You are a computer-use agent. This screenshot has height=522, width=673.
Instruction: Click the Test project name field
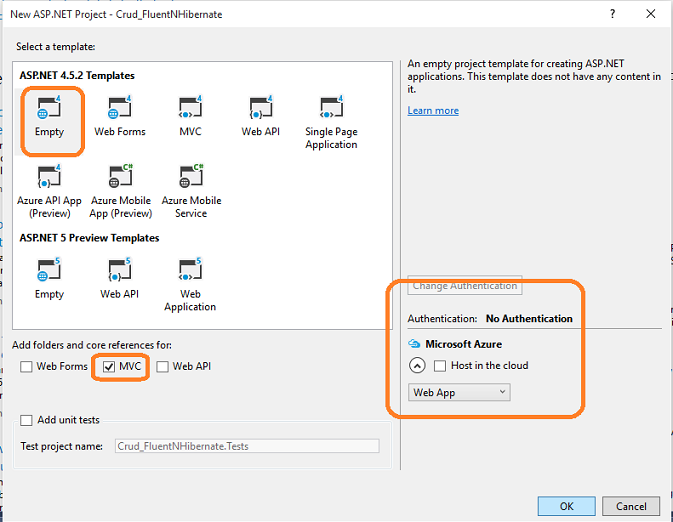[x=247, y=446]
